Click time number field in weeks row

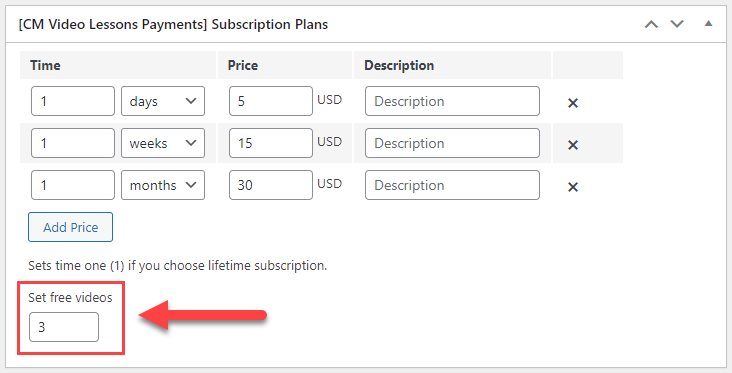point(73,143)
